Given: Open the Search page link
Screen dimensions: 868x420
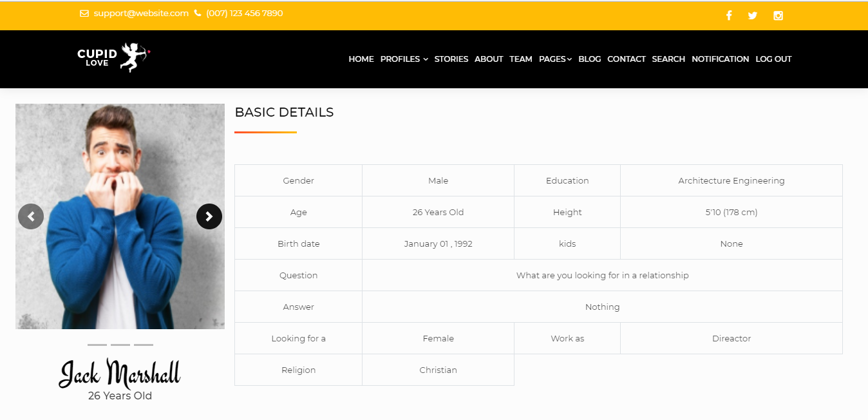Looking at the screenshot, I should 668,59.
